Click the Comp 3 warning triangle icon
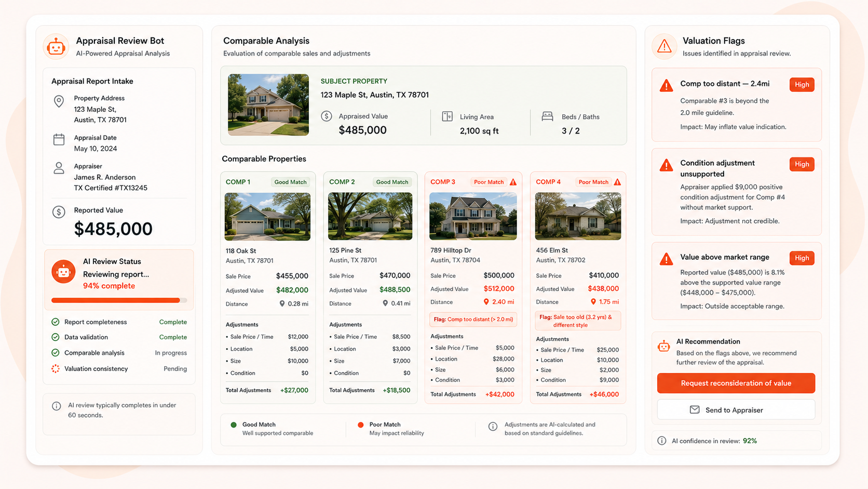 [x=513, y=182]
